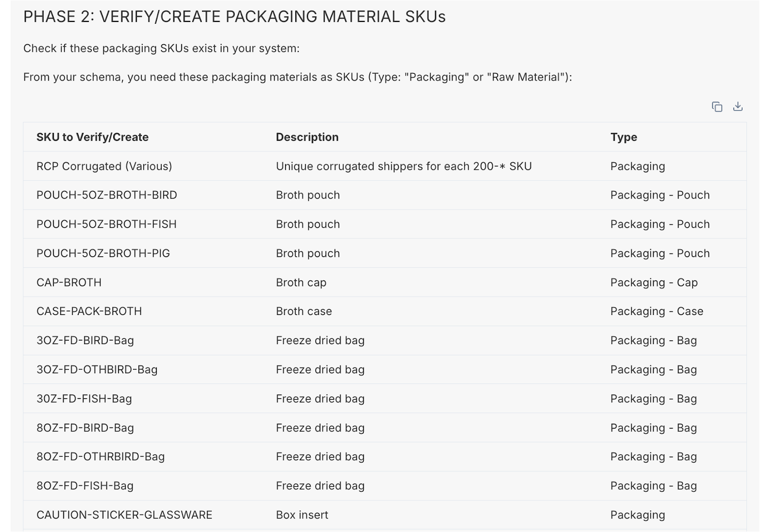The width and height of the screenshot is (777, 532).
Task: Click the RCP Corrugated (Various) row
Action: pos(104,166)
